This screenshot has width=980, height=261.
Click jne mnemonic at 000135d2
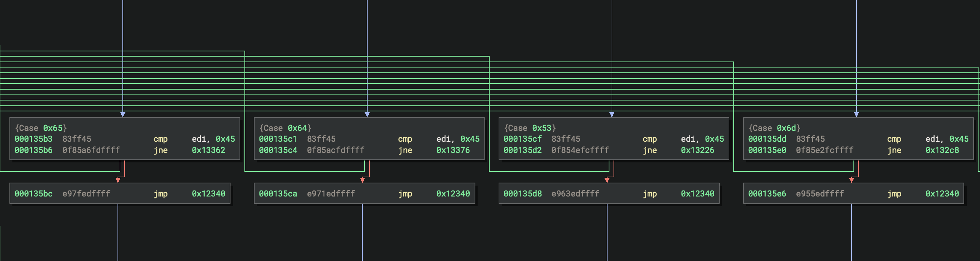click(x=650, y=150)
